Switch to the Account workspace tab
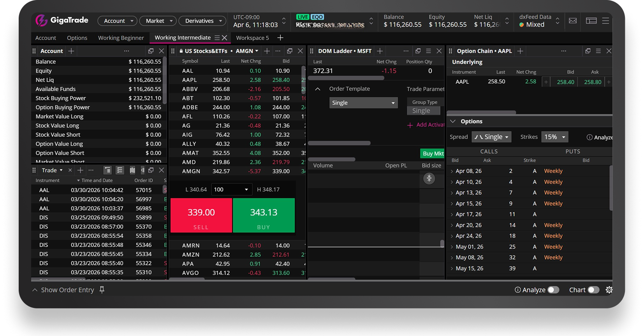 (x=46, y=38)
